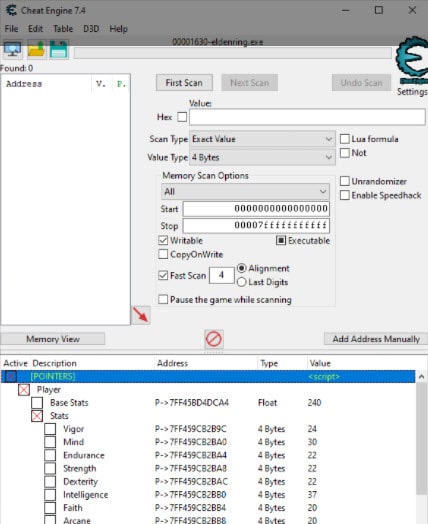
Task: Freeze the Endurance value checkbox
Action: point(50,455)
